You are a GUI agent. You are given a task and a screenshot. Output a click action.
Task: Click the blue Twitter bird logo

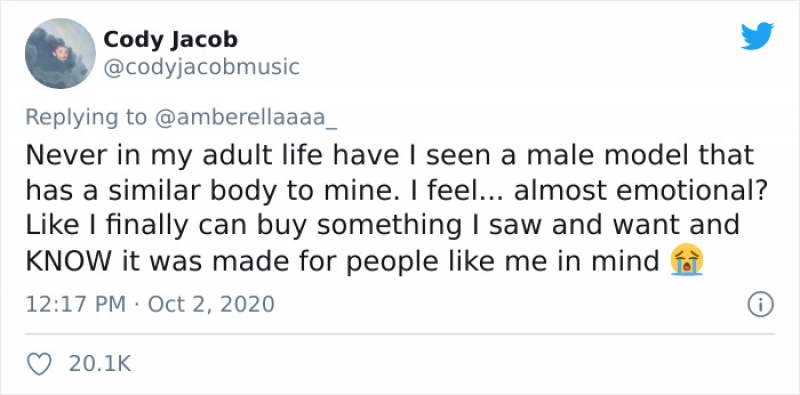pos(757,36)
